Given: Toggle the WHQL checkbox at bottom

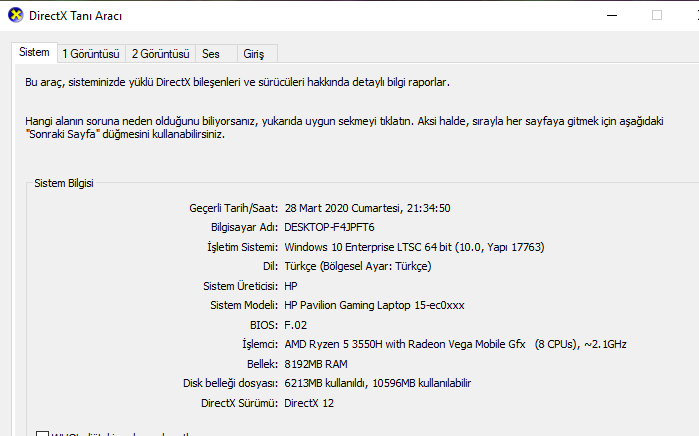Looking at the screenshot, I should tap(42, 433).
